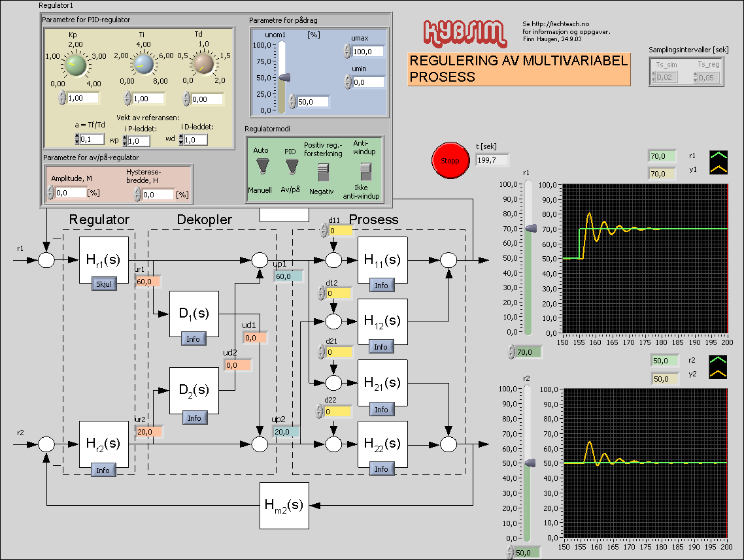
Task: Click the Td knob dial
Action: 203,65
